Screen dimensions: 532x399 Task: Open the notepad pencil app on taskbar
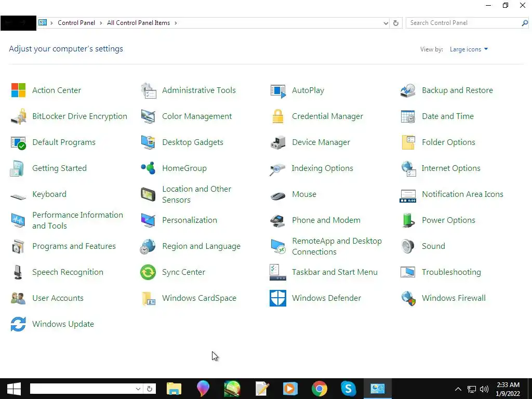262,389
